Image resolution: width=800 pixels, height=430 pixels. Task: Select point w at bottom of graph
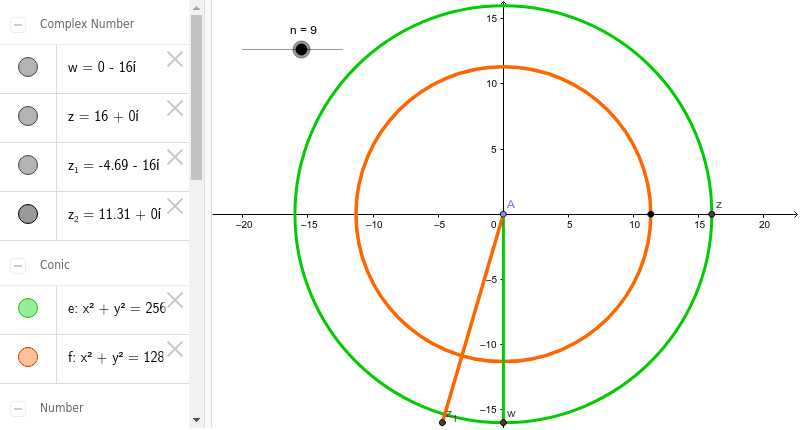(x=504, y=422)
